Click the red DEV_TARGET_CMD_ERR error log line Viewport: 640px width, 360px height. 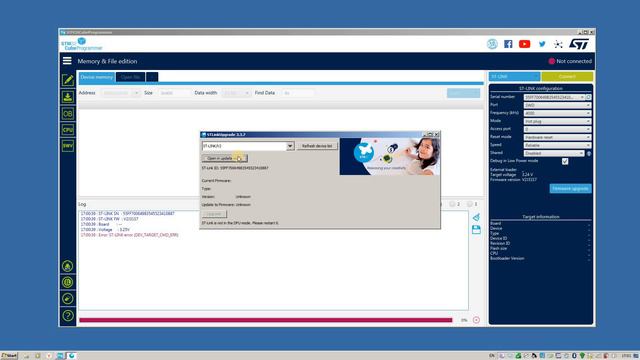(129, 235)
